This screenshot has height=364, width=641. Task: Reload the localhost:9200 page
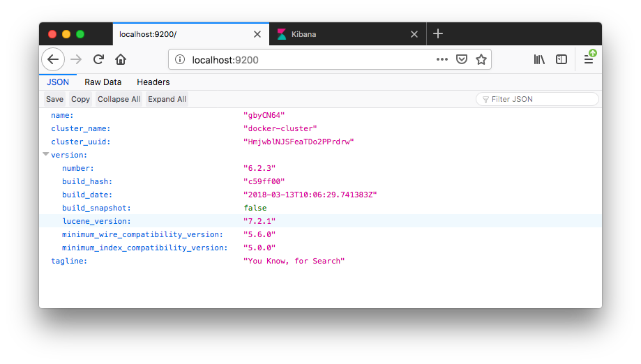point(98,60)
